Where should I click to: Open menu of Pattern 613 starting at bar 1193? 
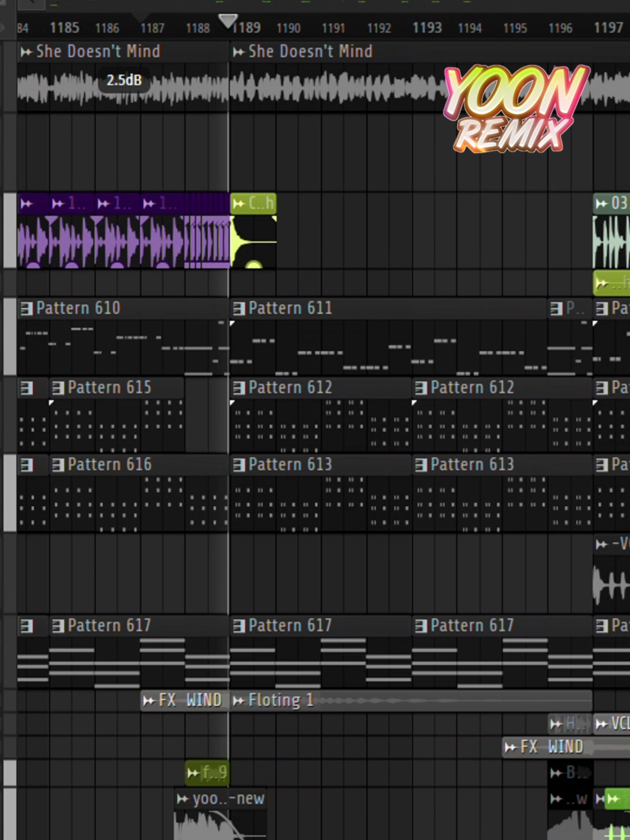pyautogui.click(x=421, y=465)
